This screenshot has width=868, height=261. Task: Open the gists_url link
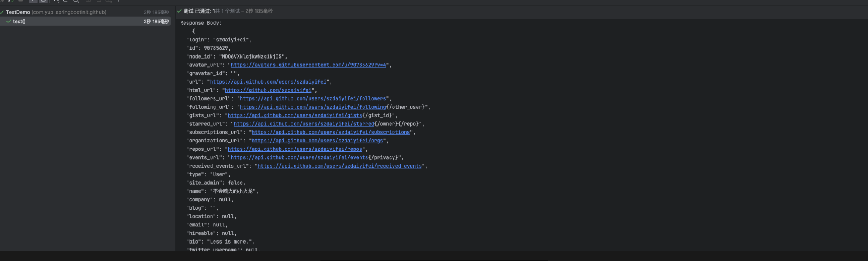[x=295, y=115]
